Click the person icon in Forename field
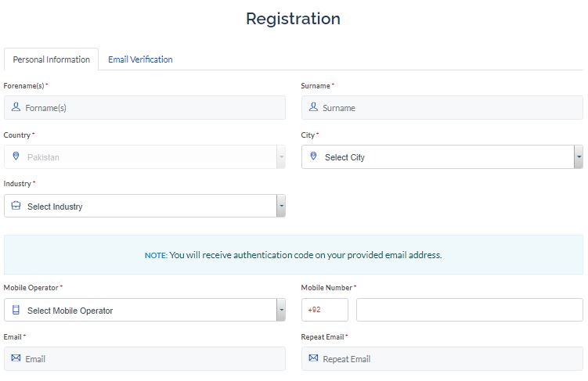Image resolution: width=588 pixels, height=381 pixels. 16,107
